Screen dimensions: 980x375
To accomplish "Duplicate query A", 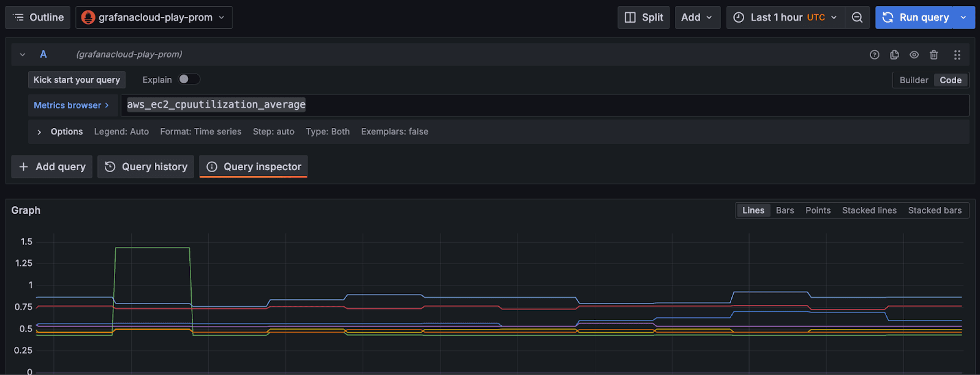I will point(894,55).
